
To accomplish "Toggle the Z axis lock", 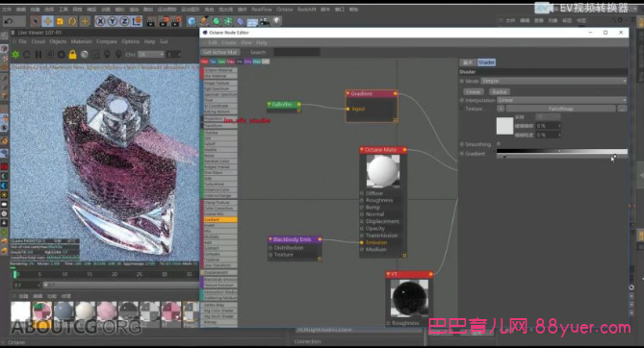I will [x=125, y=21].
